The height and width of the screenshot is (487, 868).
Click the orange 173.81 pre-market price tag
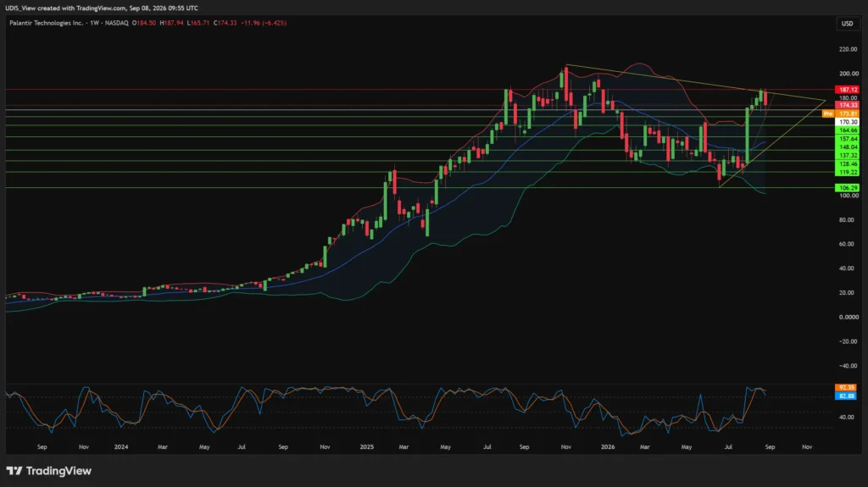click(847, 113)
